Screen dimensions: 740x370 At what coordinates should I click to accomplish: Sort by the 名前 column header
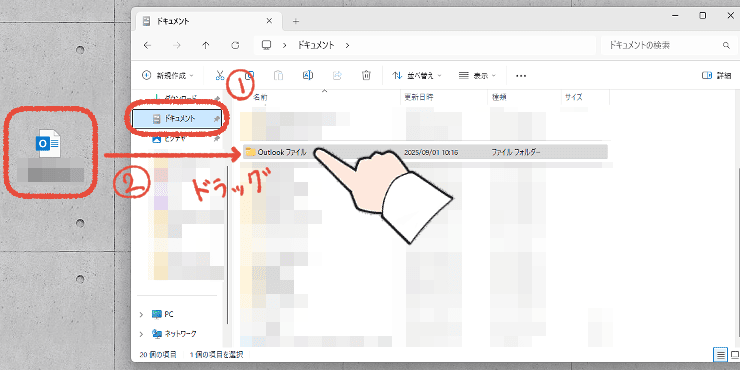261,97
